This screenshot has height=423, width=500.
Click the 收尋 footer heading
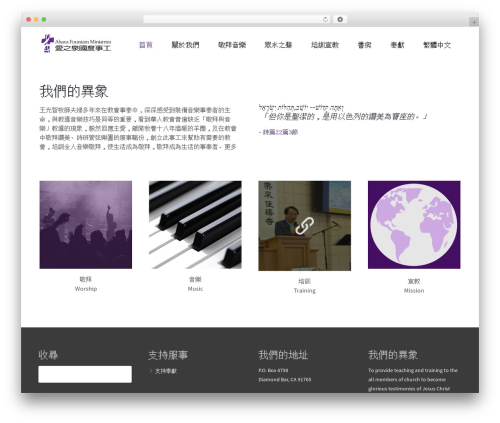pyautogui.click(x=48, y=355)
